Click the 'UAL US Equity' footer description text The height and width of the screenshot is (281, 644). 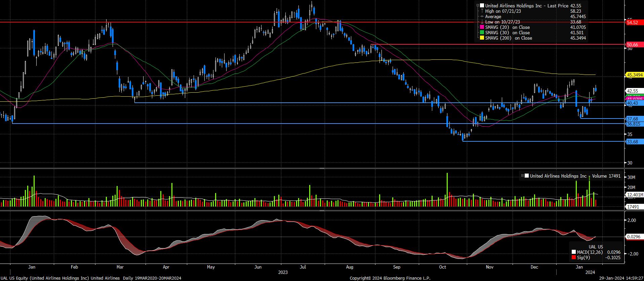pos(91,278)
